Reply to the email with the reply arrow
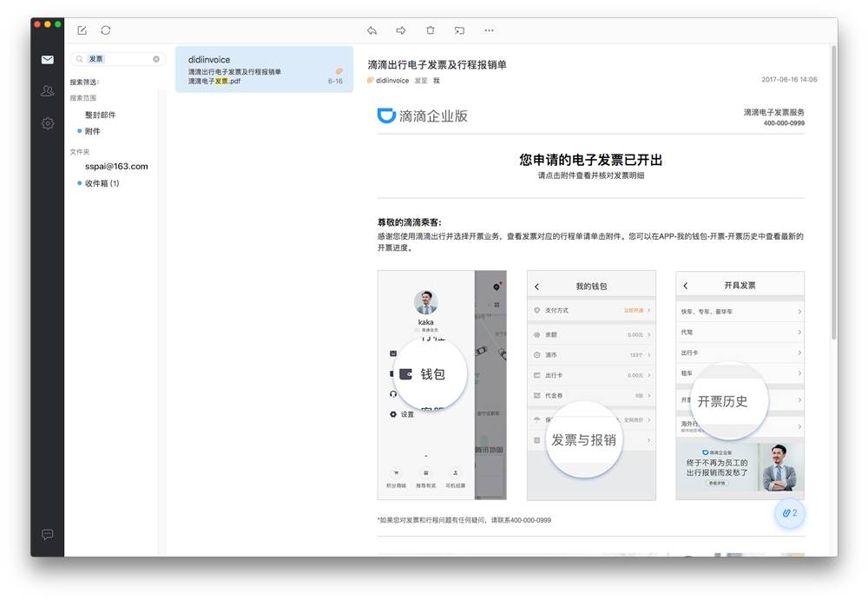The width and height of the screenshot is (868, 600). point(372,30)
